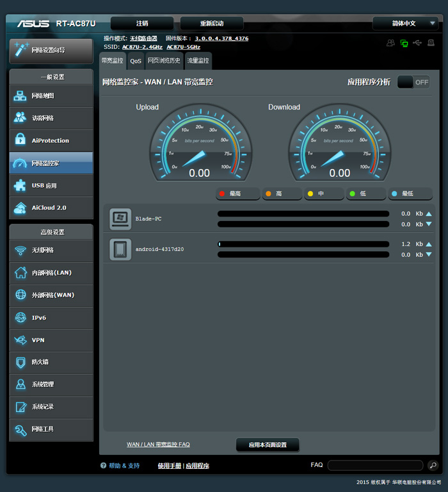
Task: Switch to the QoS tab
Action: [x=136, y=61]
